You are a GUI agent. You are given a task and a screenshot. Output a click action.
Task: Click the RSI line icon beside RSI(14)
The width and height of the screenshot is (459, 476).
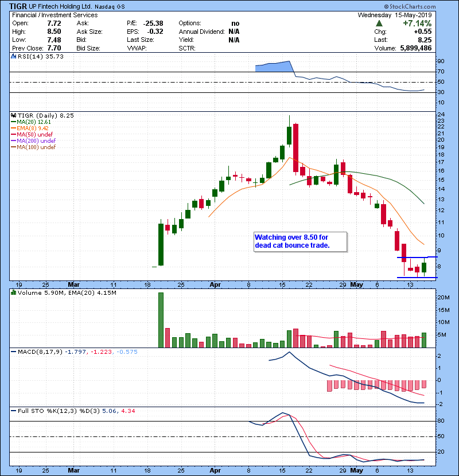(x=13, y=56)
